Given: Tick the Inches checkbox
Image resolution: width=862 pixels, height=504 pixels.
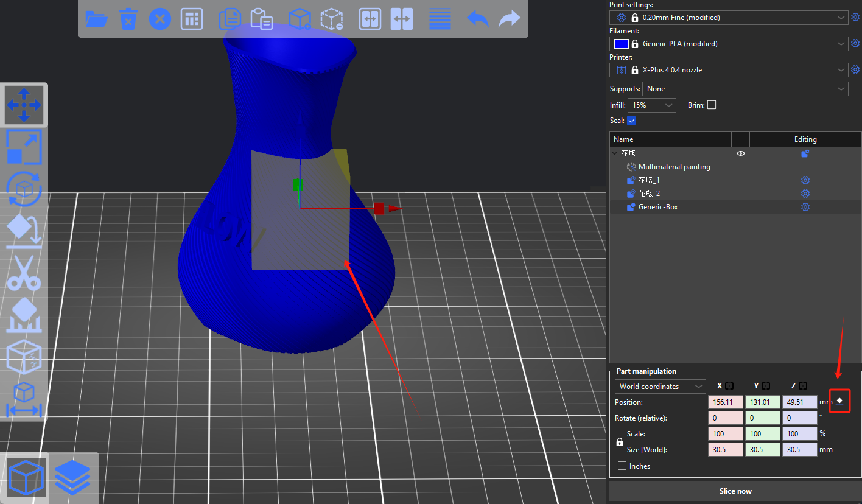Looking at the screenshot, I should click(x=622, y=466).
